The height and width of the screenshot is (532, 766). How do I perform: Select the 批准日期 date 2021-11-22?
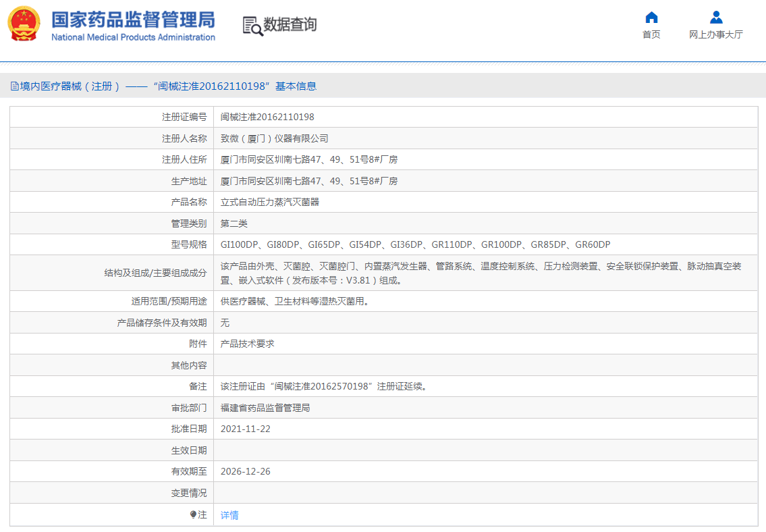coord(245,429)
